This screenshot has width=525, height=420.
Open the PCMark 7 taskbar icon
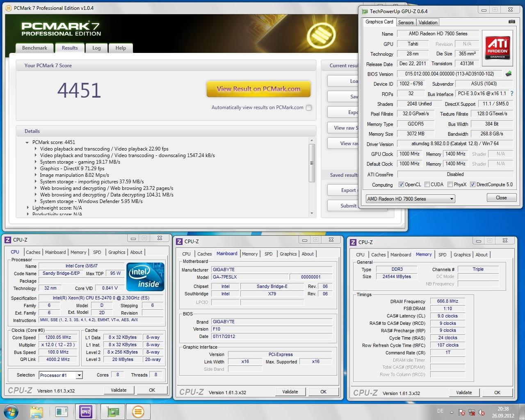coord(138,411)
